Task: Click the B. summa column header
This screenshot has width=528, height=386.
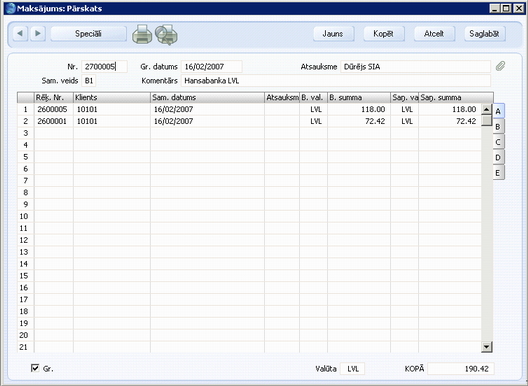Action: 359,98
